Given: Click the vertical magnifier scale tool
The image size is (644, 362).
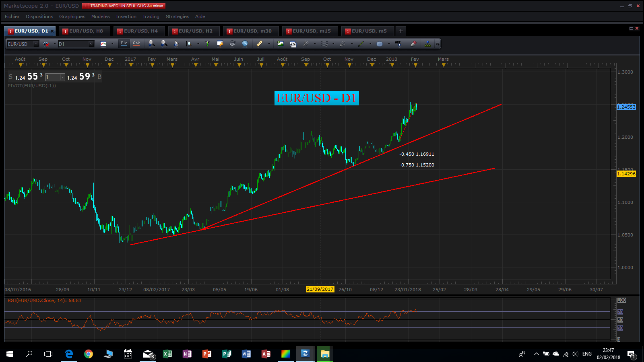Looking at the screenshot, I should [189, 43].
